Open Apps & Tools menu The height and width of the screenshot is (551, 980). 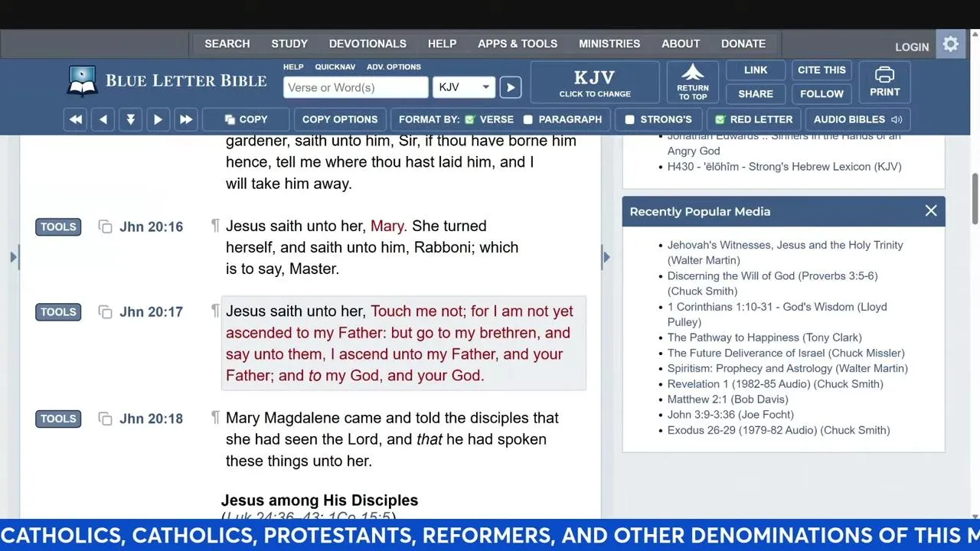click(518, 44)
